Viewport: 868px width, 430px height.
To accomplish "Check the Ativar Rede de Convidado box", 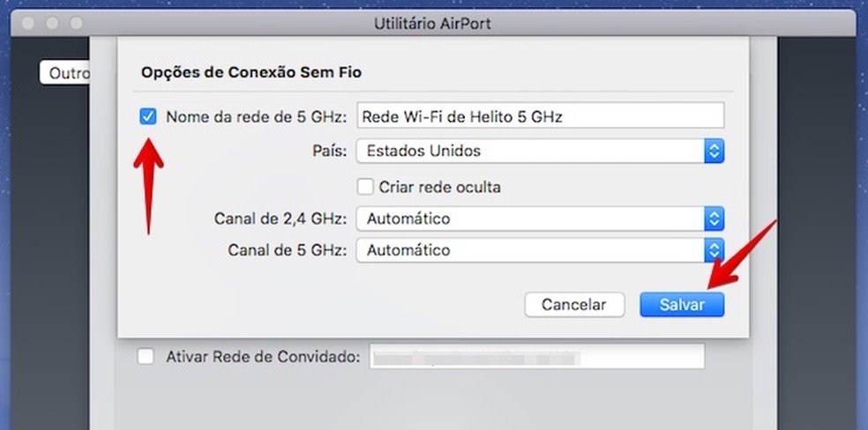I will click(x=146, y=357).
